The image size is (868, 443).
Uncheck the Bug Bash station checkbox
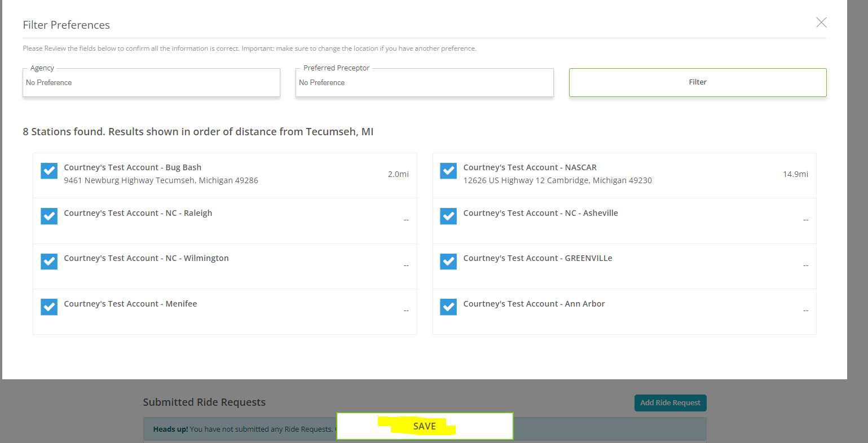pyautogui.click(x=49, y=171)
